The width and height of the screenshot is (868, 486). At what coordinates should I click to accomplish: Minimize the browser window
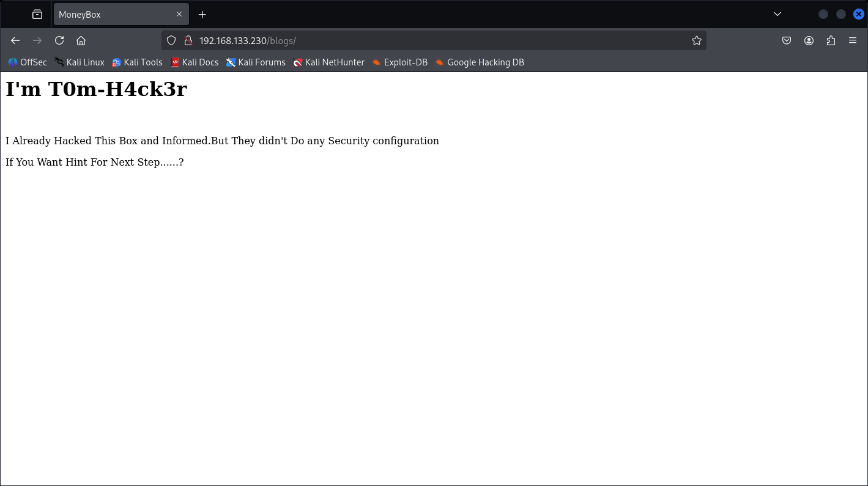(823, 14)
